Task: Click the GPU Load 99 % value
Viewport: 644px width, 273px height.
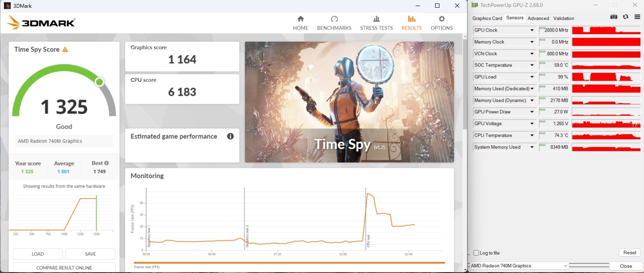Action: tap(554, 77)
